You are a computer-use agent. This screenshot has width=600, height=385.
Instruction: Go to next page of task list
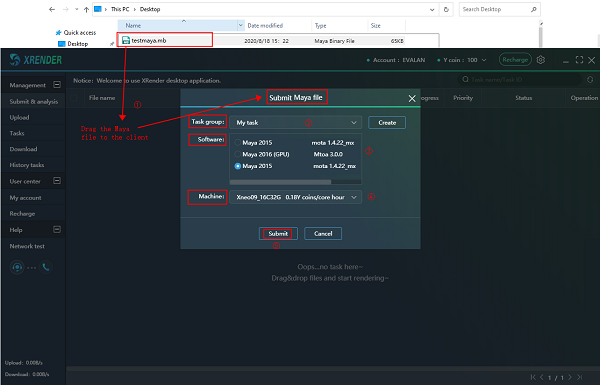570,377
